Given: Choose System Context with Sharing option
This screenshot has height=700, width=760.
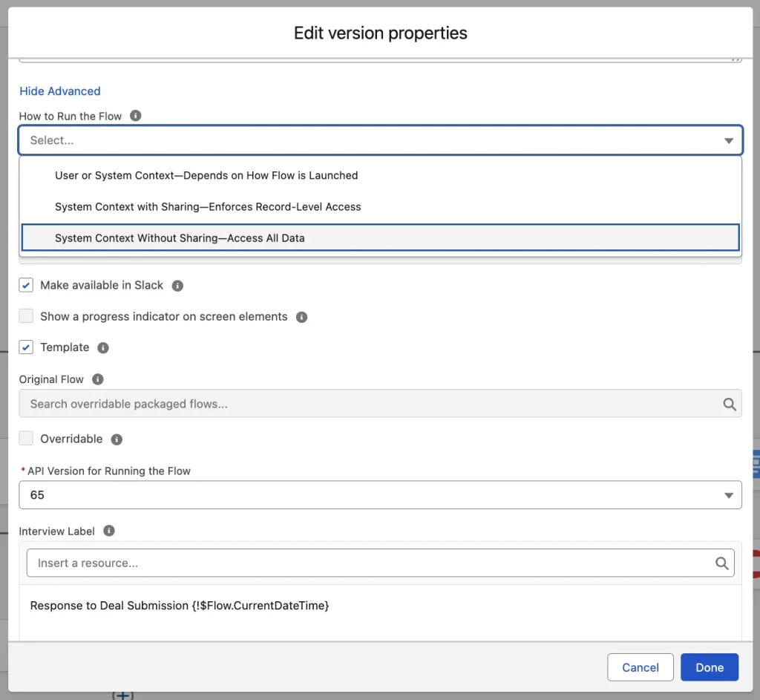Looking at the screenshot, I should click(381, 206).
